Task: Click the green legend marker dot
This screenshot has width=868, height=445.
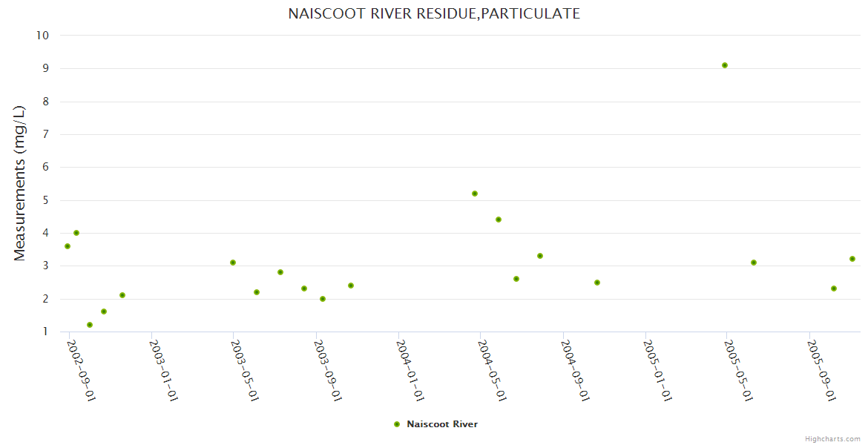Action: pyautogui.click(x=397, y=424)
